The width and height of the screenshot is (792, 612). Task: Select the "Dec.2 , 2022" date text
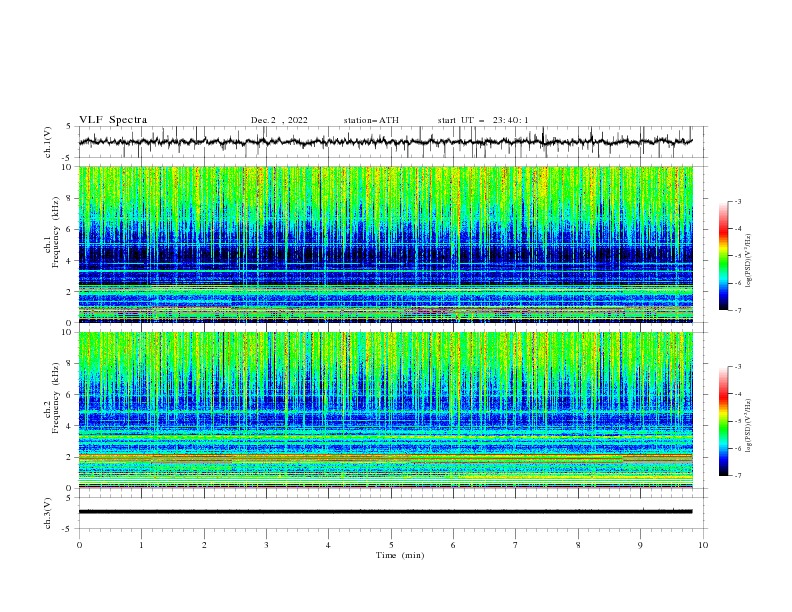point(279,120)
